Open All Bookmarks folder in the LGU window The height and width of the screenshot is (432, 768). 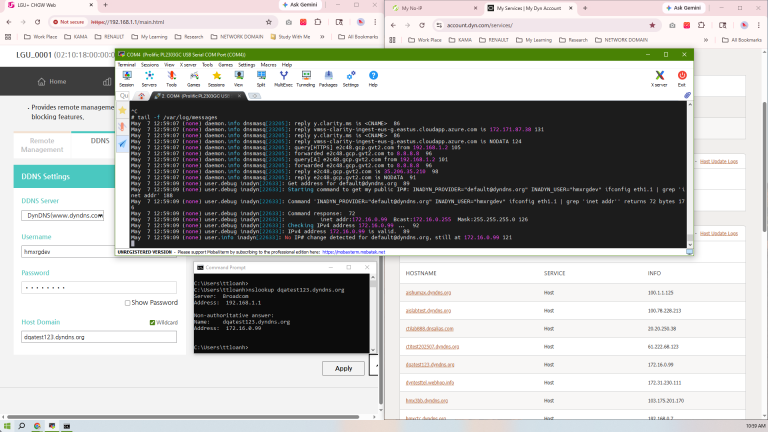358,37
